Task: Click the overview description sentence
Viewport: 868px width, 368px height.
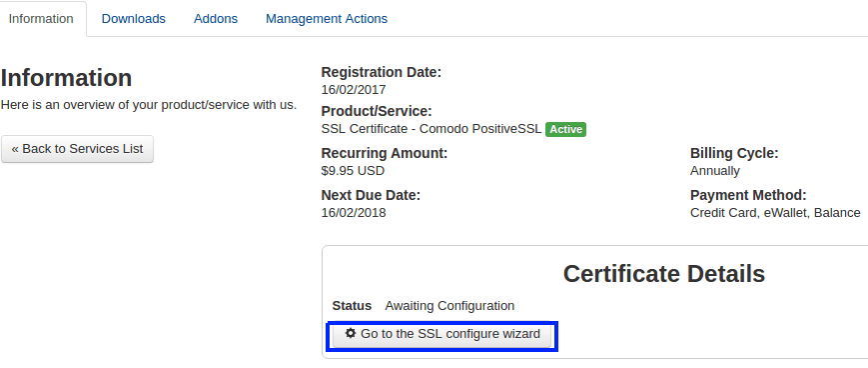Action: [149, 105]
